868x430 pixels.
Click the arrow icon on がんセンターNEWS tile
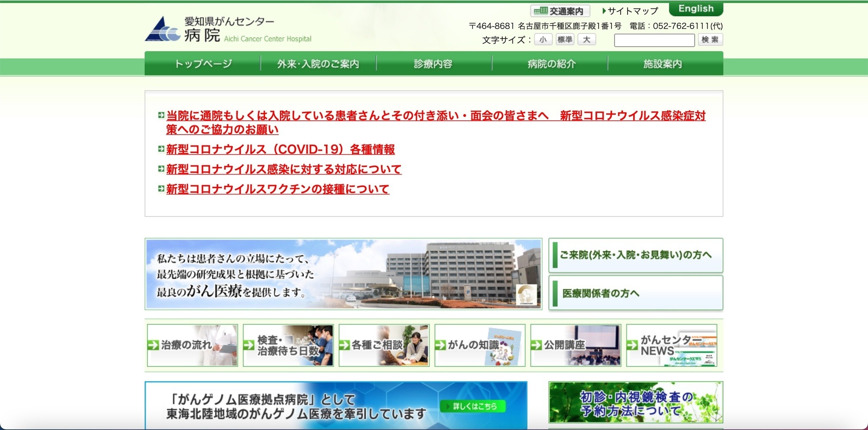tap(632, 345)
